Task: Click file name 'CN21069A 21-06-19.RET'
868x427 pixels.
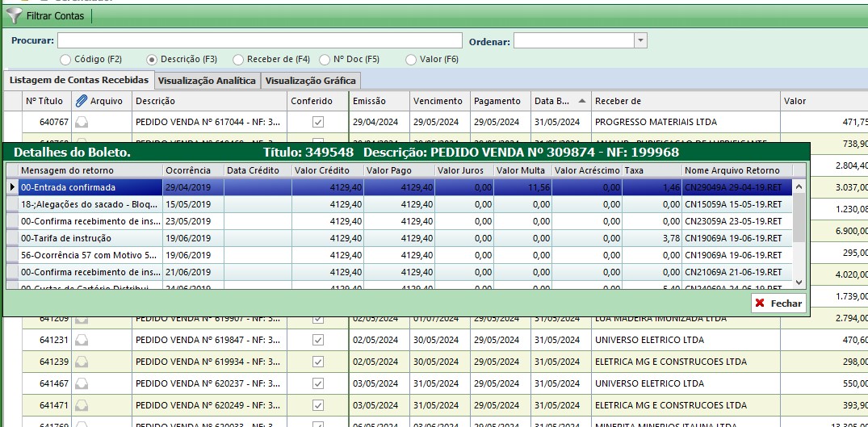Action: click(x=733, y=272)
